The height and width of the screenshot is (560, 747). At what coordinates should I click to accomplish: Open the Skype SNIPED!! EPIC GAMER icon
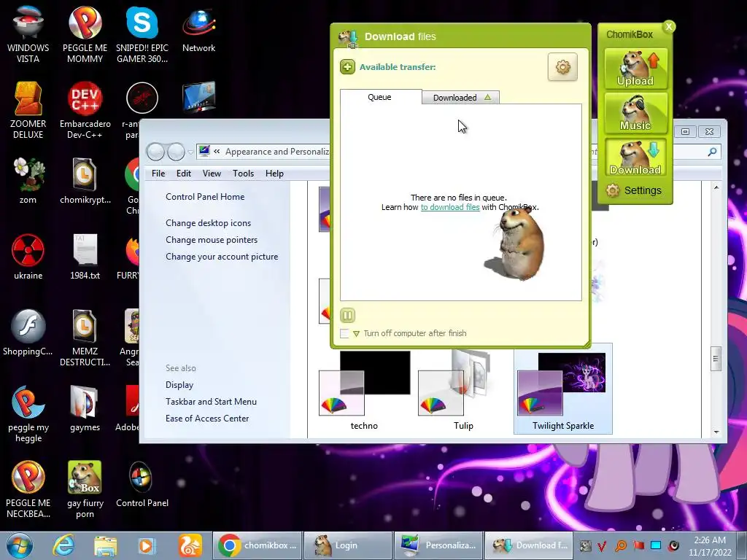pos(142,34)
